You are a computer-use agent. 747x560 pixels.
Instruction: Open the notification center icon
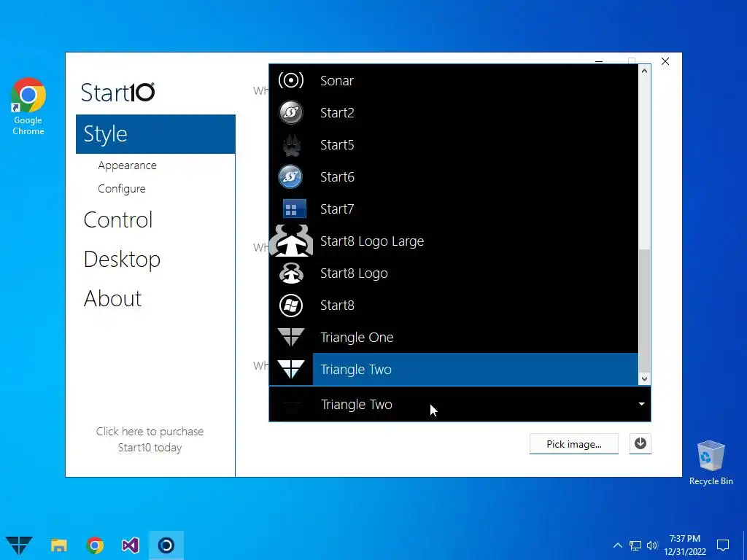coord(723,545)
